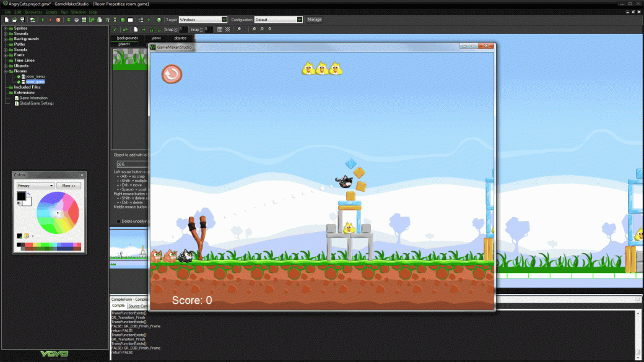
Task: Clear room with the blank page icon
Action: pos(136,30)
